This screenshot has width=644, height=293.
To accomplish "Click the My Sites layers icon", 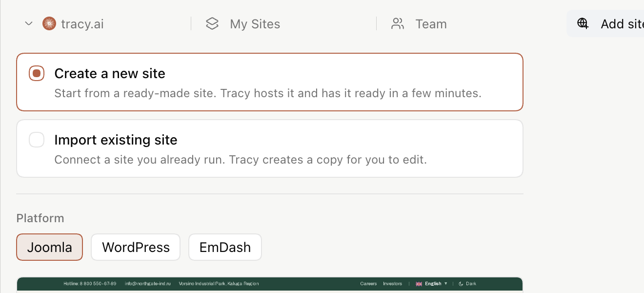I will [x=212, y=23].
